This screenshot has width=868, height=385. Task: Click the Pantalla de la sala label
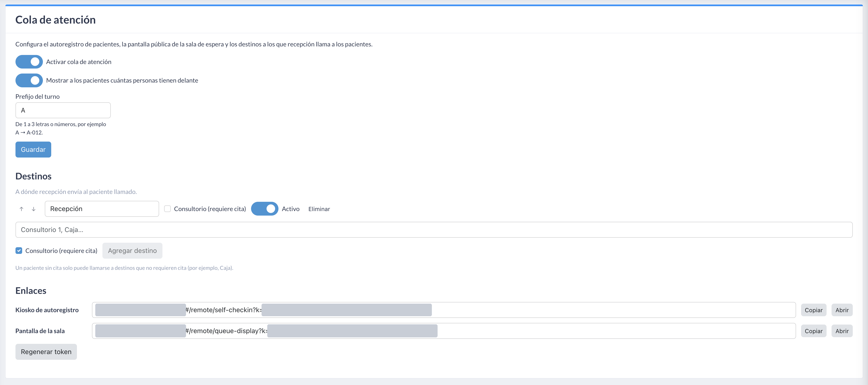point(40,331)
